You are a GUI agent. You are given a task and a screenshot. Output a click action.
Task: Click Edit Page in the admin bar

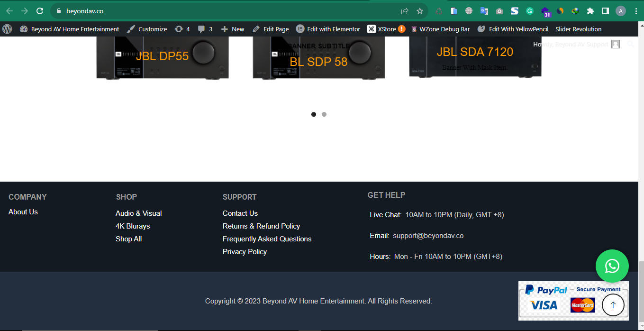(271, 29)
